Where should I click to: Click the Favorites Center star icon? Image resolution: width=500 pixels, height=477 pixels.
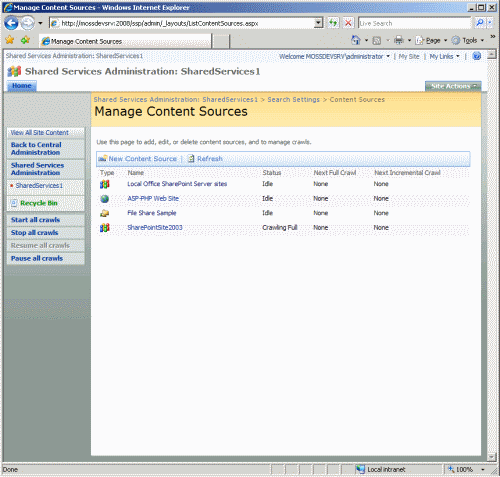[x=10, y=40]
